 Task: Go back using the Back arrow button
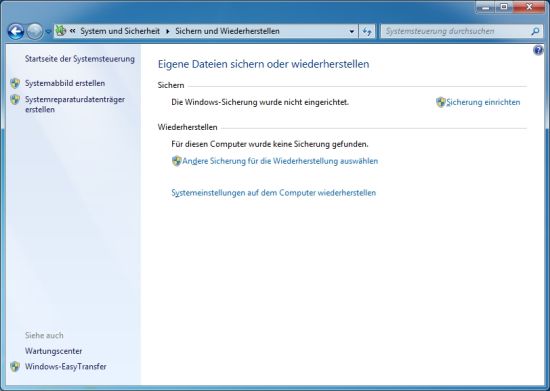[16, 32]
